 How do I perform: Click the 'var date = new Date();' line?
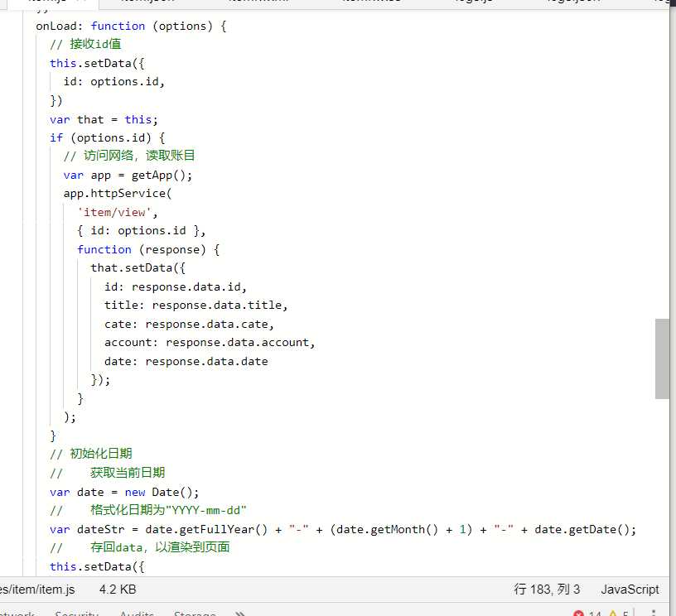[124, 493]
